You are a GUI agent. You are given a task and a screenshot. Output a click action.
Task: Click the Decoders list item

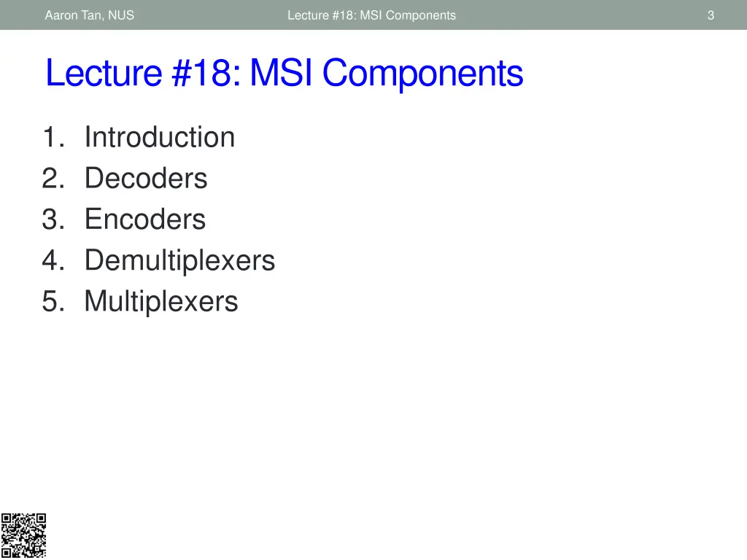click(146, 178)
